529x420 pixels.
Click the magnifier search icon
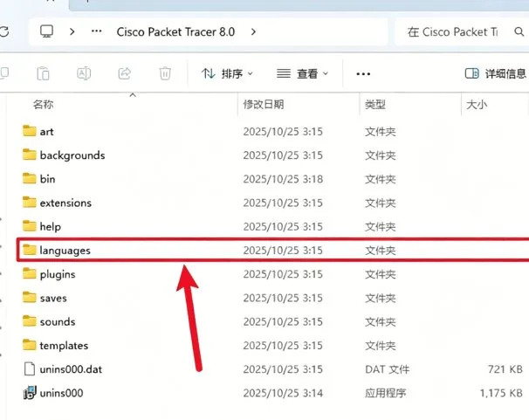point(519,31)
